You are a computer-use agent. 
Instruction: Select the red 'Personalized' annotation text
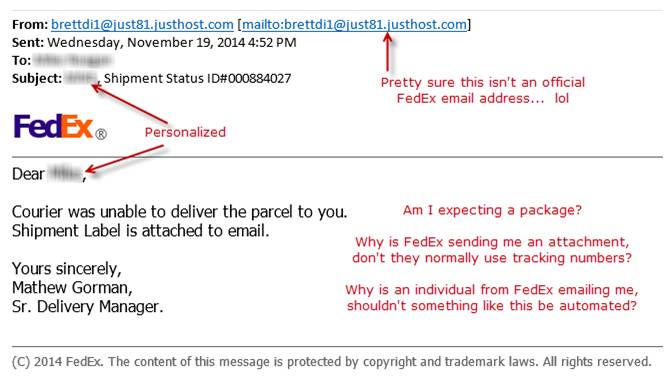click(x=185, y=132)
